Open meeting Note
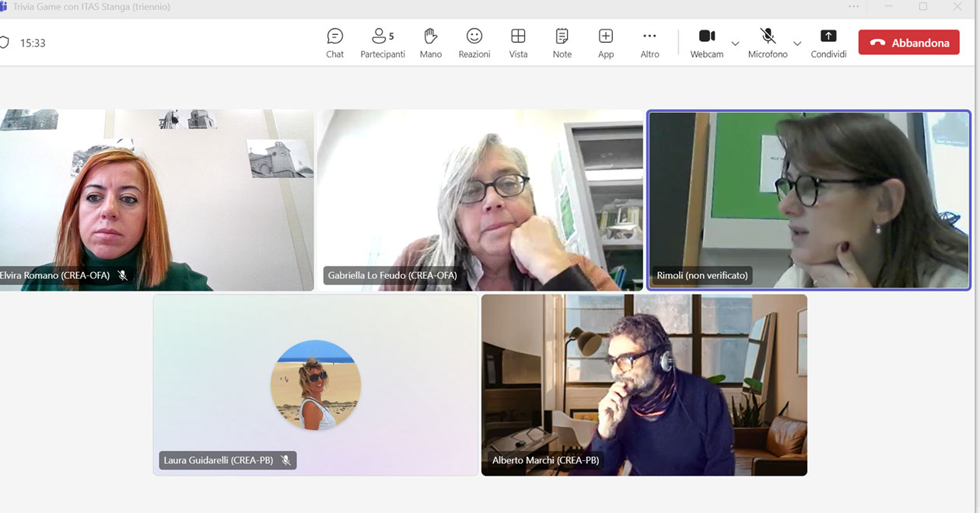The image size is (980, 513). pos(562,43)
